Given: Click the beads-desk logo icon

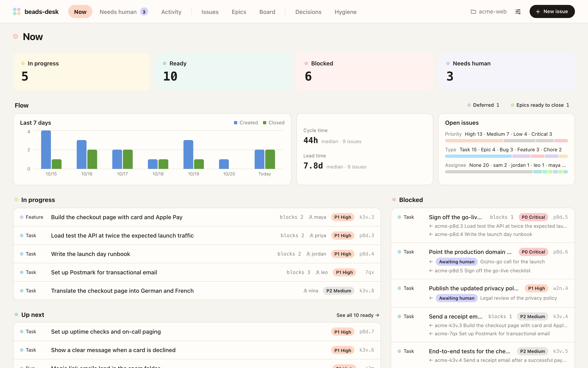Looking at the screenshot, I should click(17, 11).
